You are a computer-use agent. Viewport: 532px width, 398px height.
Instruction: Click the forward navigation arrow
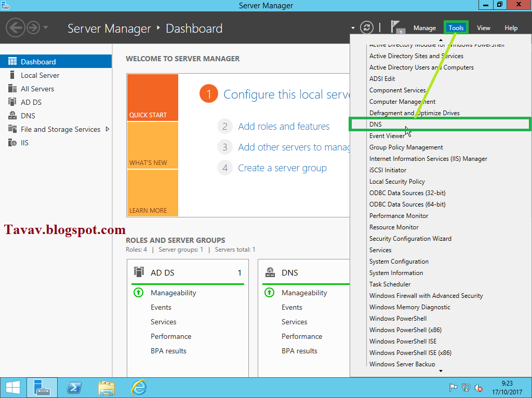coord(33,28)
